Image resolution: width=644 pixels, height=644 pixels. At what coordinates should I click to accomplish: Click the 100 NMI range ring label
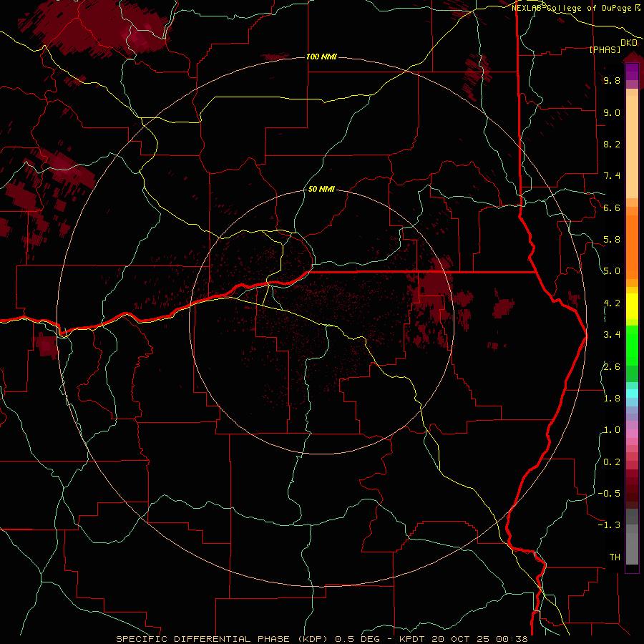pos(321,57)
